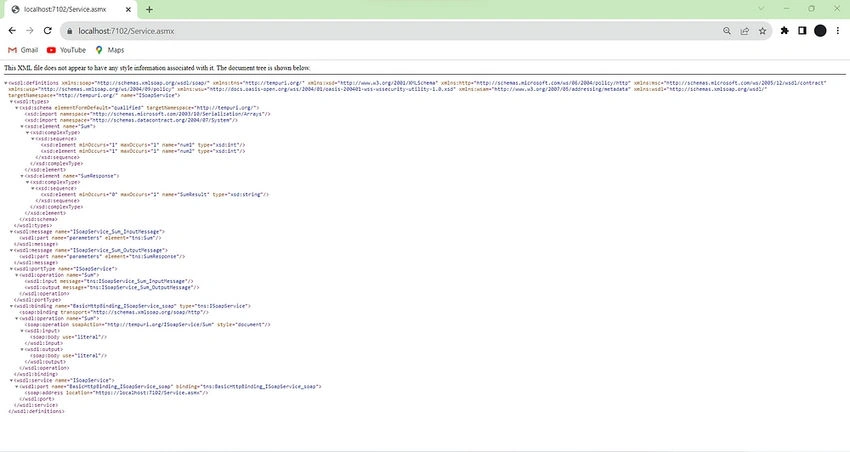
Task: Collapse the wsdl:portType ISoapService node
Action: click(11, 269)
